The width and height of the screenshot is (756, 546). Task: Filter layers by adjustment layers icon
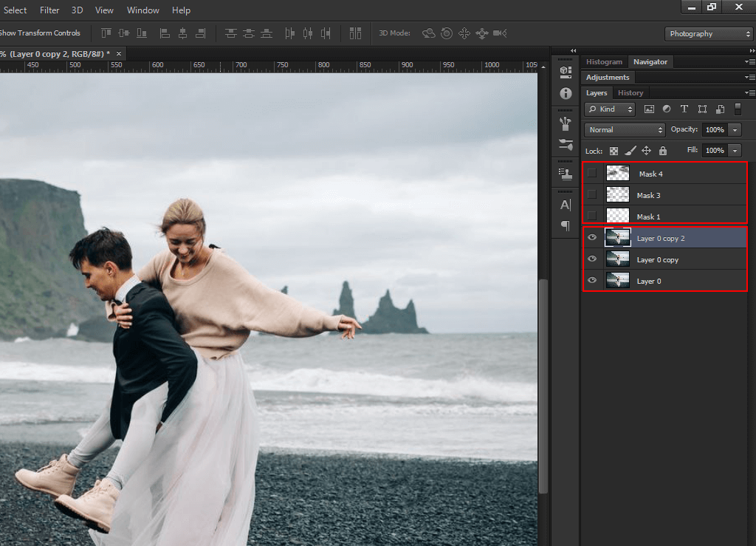tap(667, 109)
